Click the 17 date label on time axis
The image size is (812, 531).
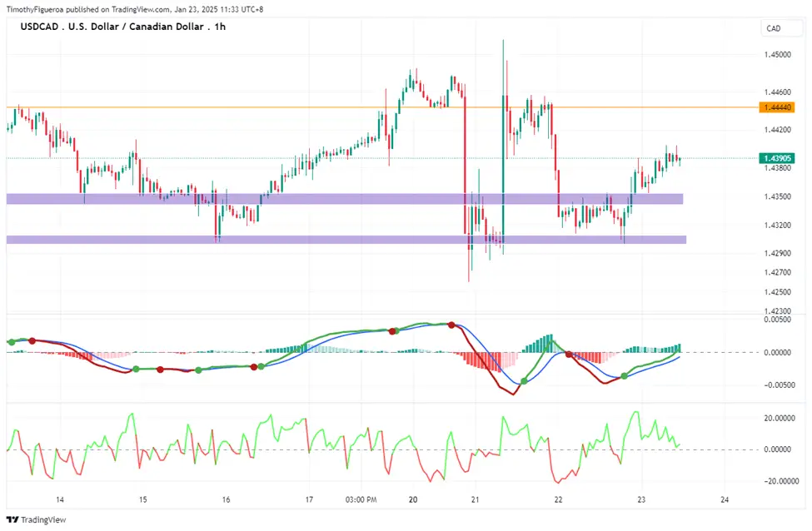309,499
